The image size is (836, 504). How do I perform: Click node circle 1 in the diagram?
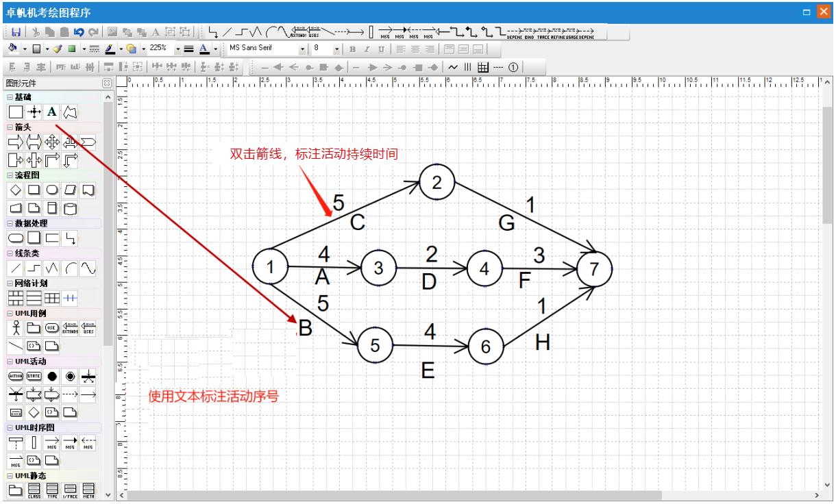pos(271,267)
